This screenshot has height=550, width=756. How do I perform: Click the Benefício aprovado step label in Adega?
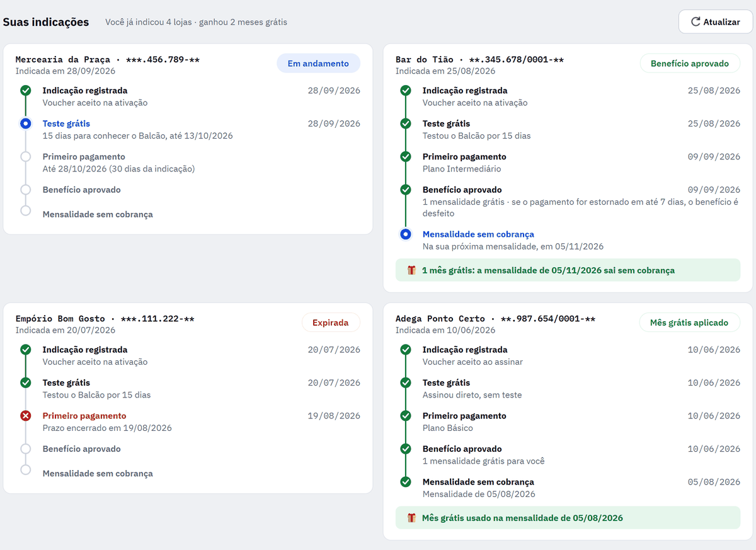click(x=462, y=449)
